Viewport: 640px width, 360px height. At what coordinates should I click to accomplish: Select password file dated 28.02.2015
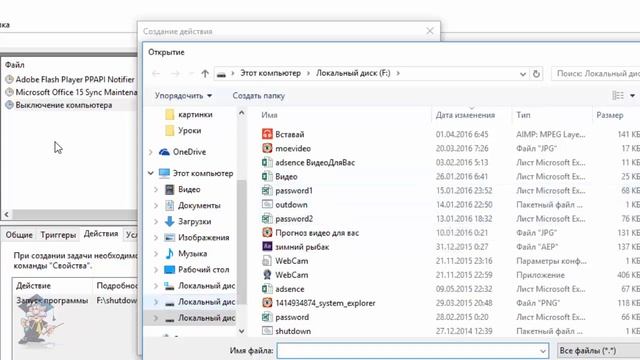tap(292, 317)
